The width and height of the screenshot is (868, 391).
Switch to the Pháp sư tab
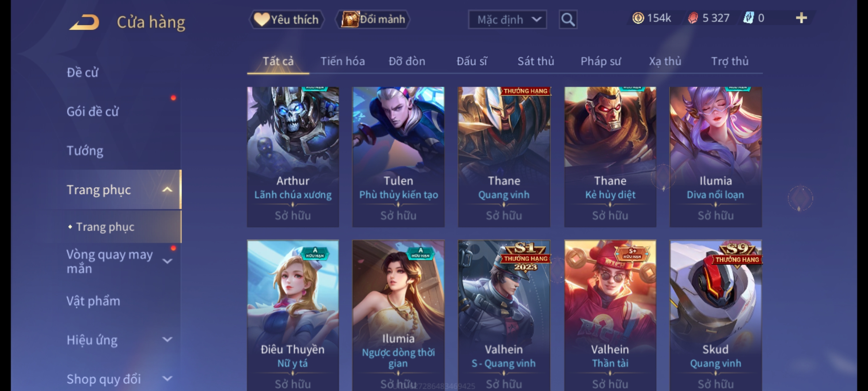(x=601, y=61)
